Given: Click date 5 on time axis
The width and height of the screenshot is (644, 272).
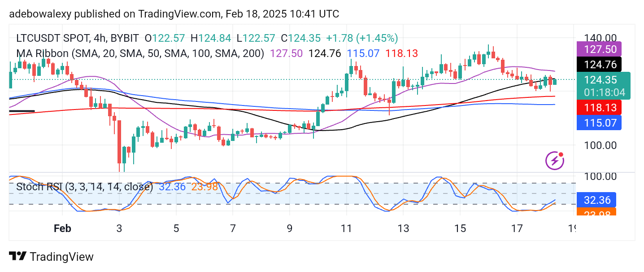Looking at the screenshot, I should [176, 228].
